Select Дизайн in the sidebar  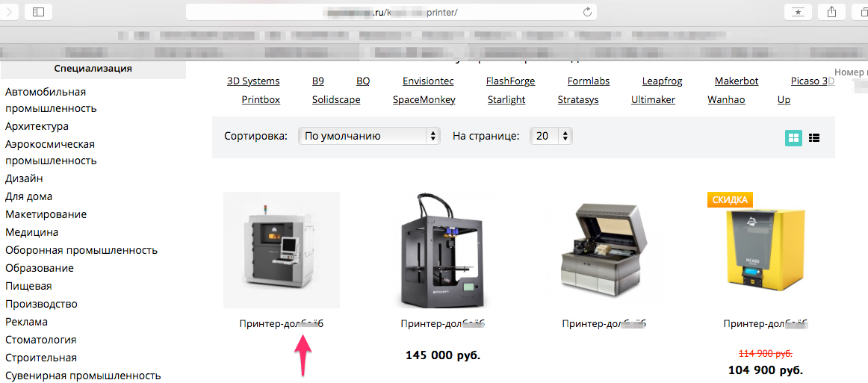(x=24, y=178)
